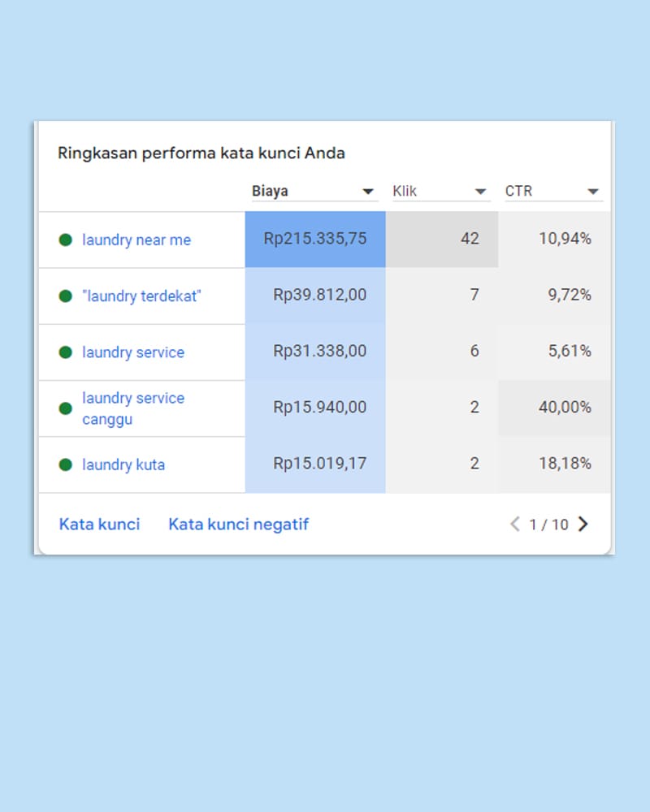The width and height of the screenshot is (650, 812).
Task: Open laundry service canggu keyword
Action: pos(133,408)
